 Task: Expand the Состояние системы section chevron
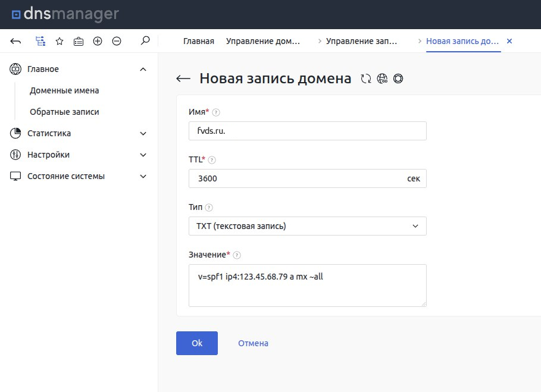tap(143, 176)
